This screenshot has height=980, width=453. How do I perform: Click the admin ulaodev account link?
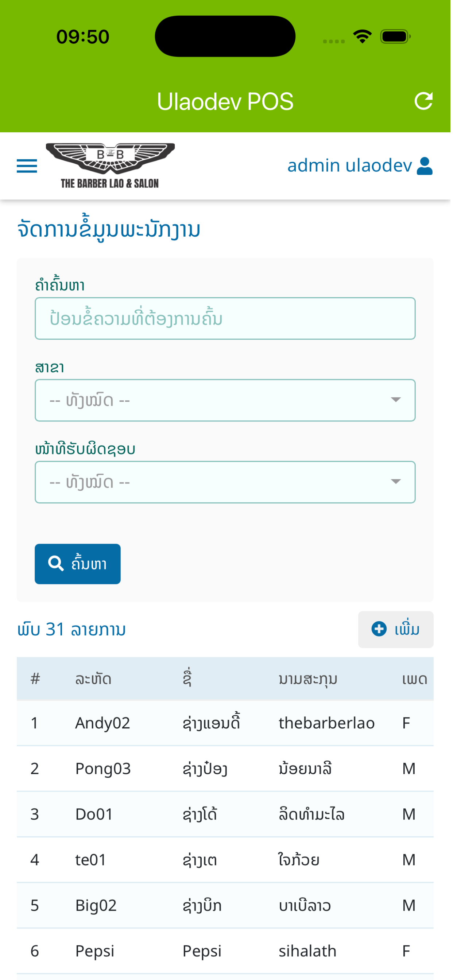point(351,166)
